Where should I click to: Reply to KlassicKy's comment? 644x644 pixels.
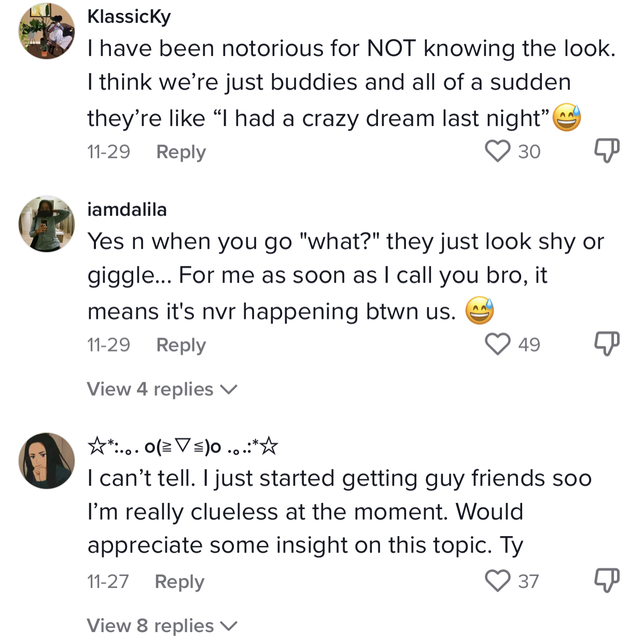point(181,152)
